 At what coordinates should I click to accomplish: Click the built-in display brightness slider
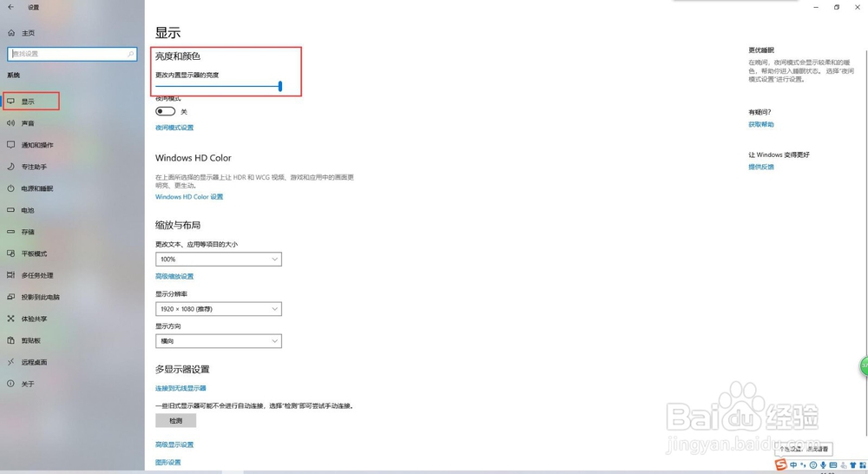[x=219, y=86]
